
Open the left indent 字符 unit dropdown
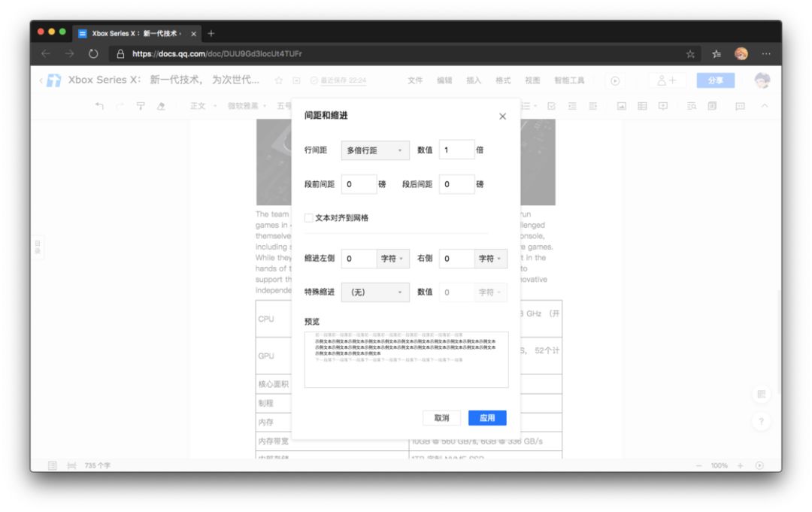(392, 259)
